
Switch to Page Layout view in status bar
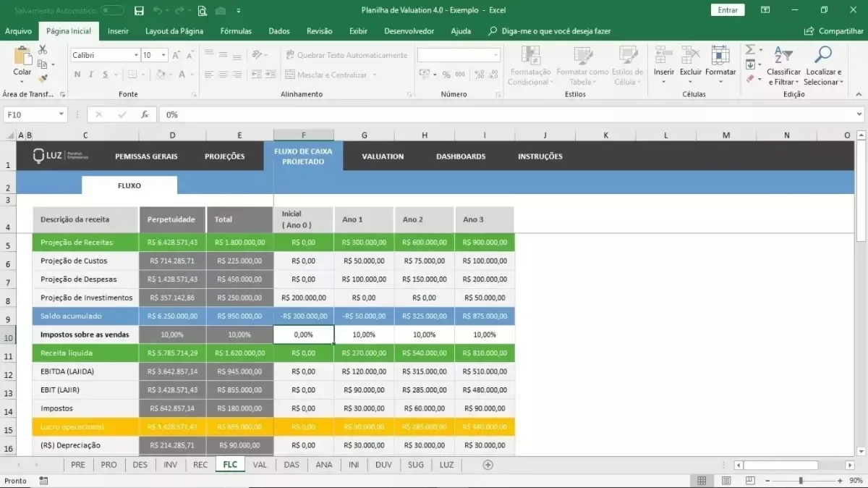(x=728, y=481)
